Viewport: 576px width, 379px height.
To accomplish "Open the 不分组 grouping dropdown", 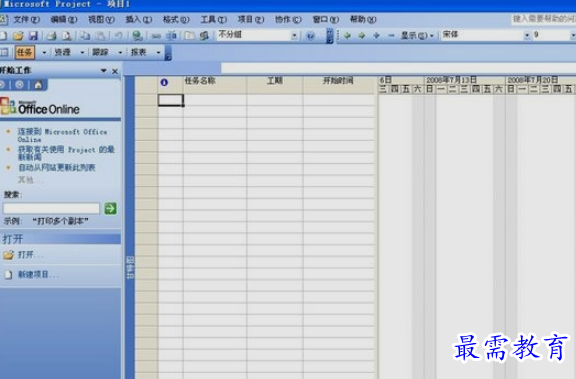I will click(x=294, y=36).
